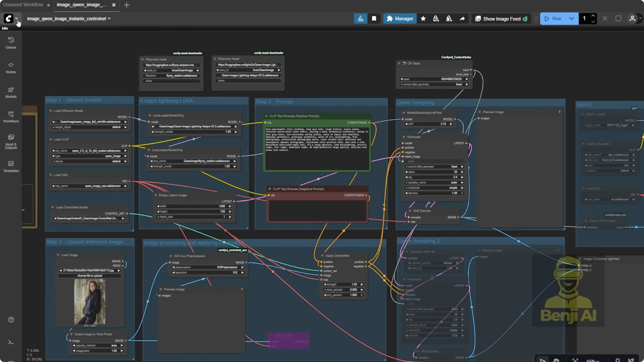Switch to the image_qwen_image tab
Screen dimensions: 644x362
(x=81, y=5)
